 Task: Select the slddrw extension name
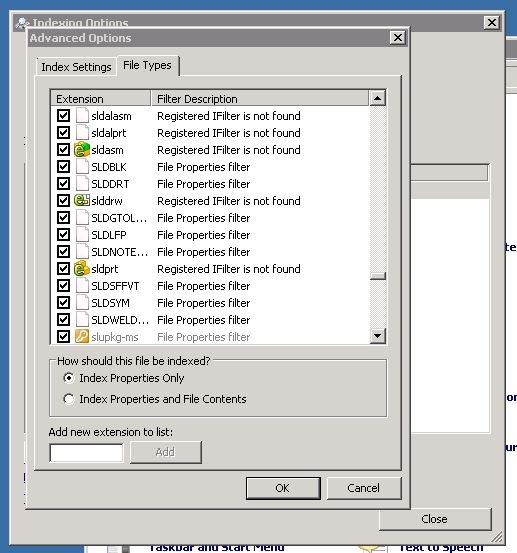pyautogui.click(x=107, y=201)
